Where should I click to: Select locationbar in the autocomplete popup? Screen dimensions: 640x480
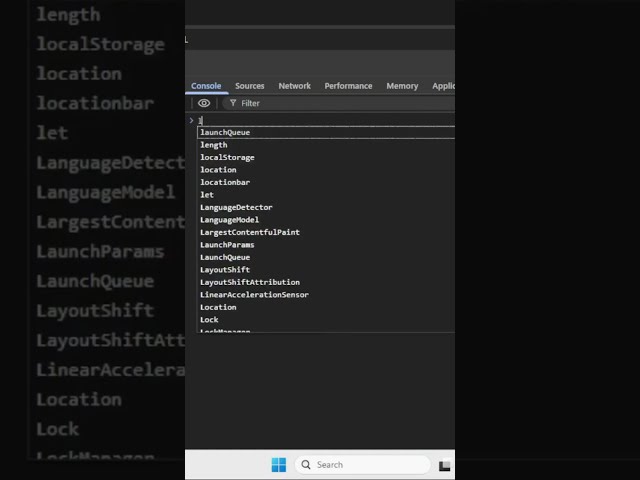point(326,182)
